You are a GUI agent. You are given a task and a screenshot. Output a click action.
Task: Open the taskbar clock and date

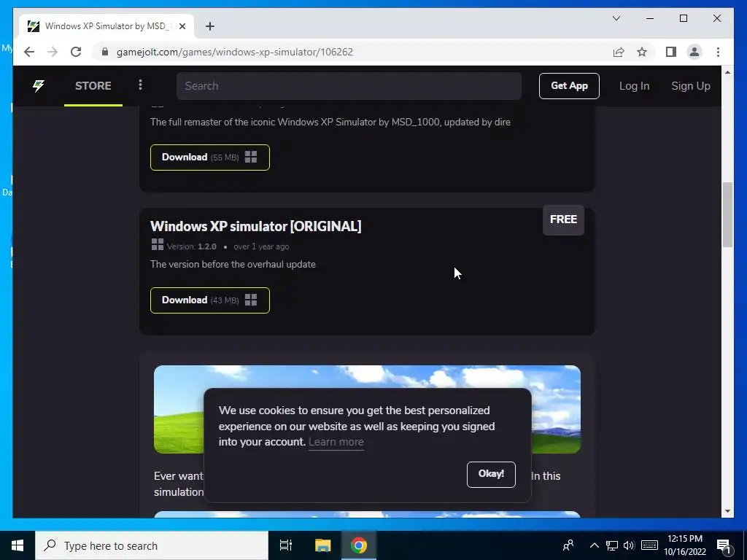click(684, 545)
